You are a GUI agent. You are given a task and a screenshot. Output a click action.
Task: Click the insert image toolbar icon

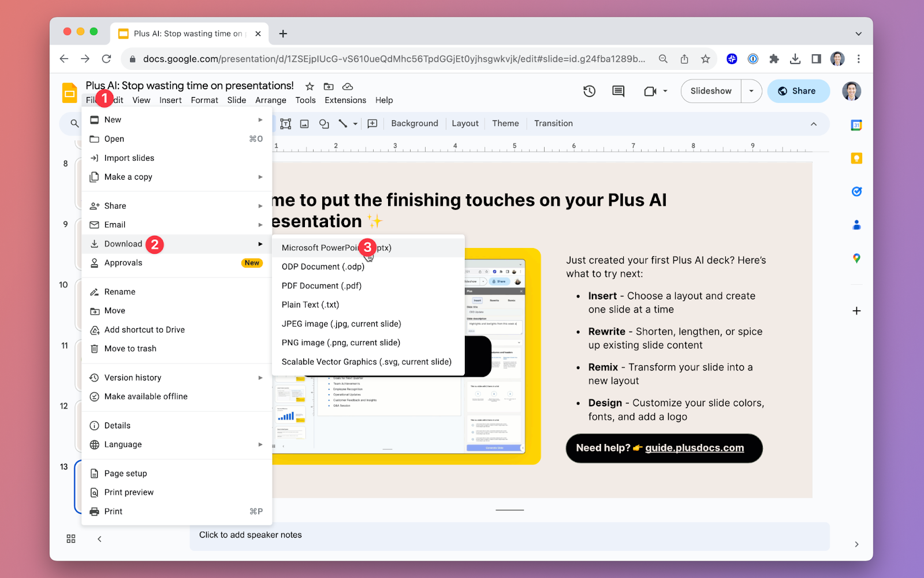pos(304,124)
